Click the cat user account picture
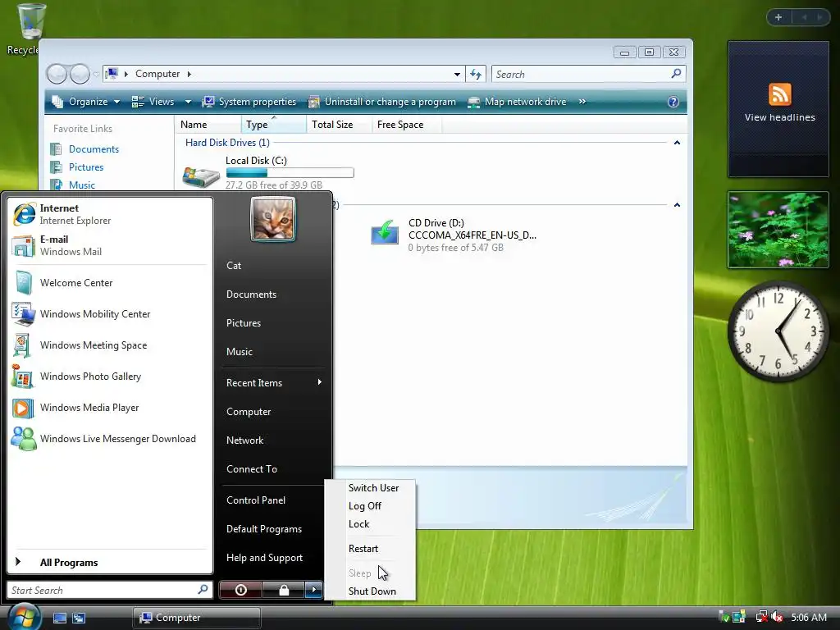The height and width of the screenshot is (630, 840). [x=273, y=219]
